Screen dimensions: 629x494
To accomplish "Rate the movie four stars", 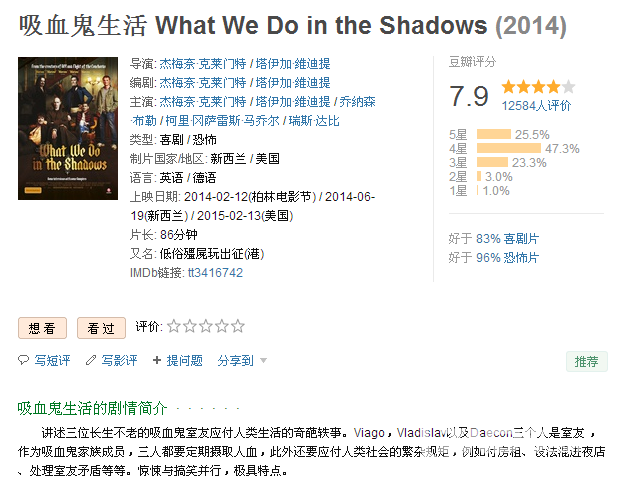I will pyautogui.click(x=221, y=326).
